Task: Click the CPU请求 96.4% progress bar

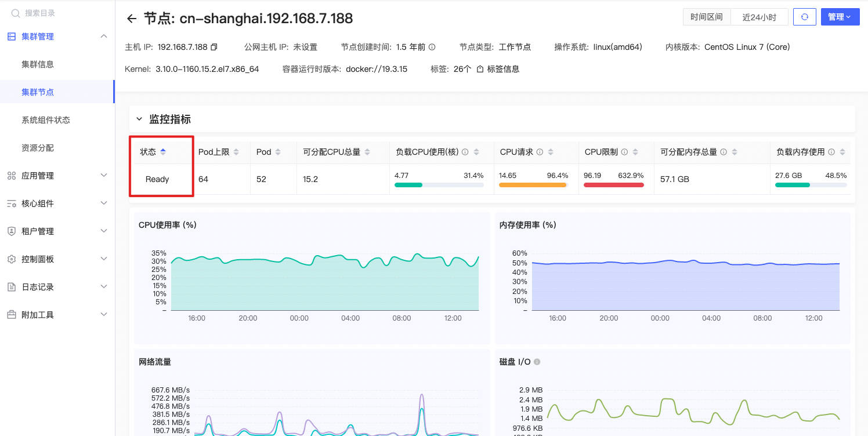Action: [533, 185]
